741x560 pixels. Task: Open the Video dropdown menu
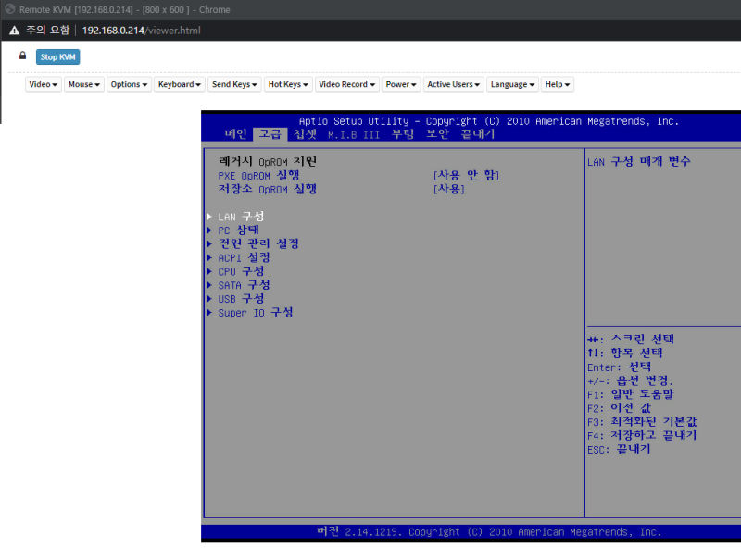[43, 84]
